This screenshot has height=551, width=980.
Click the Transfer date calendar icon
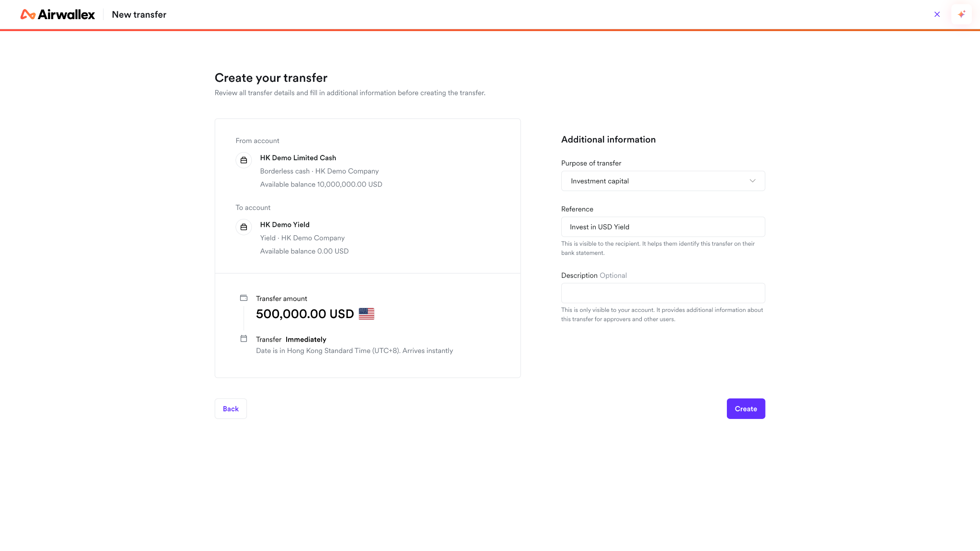(x=244, y=339)
